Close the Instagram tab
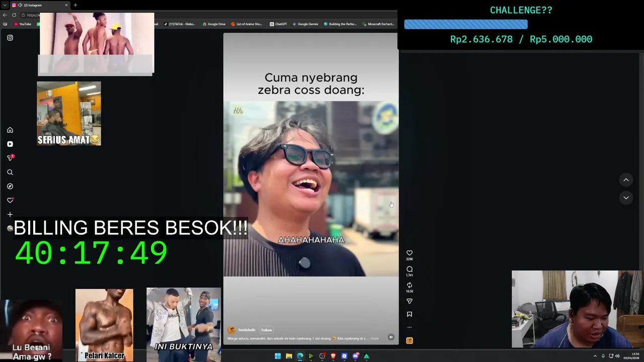The width and height of the screenshot is (644, 362). coord(66,5)
